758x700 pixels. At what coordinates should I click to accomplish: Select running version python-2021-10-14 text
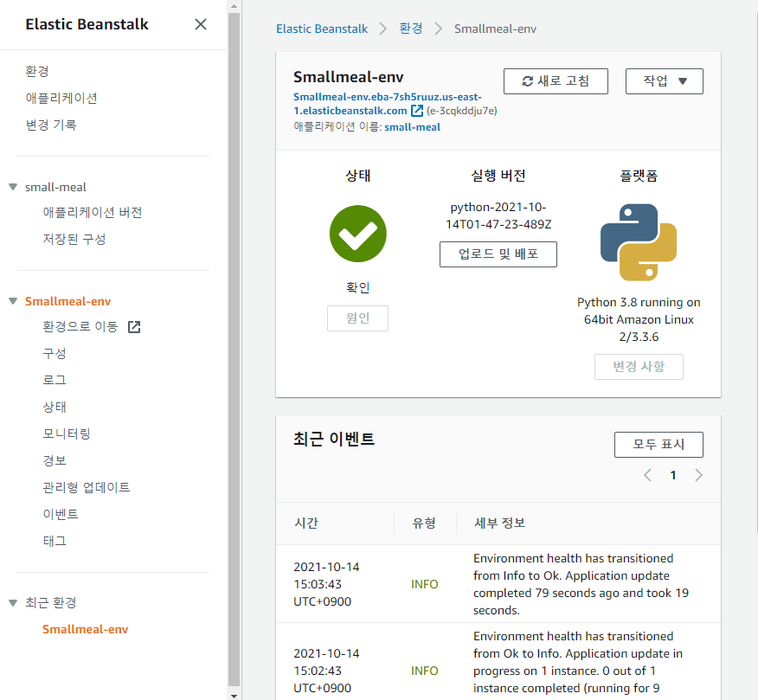pyautogui.click(x=498, y=215)
